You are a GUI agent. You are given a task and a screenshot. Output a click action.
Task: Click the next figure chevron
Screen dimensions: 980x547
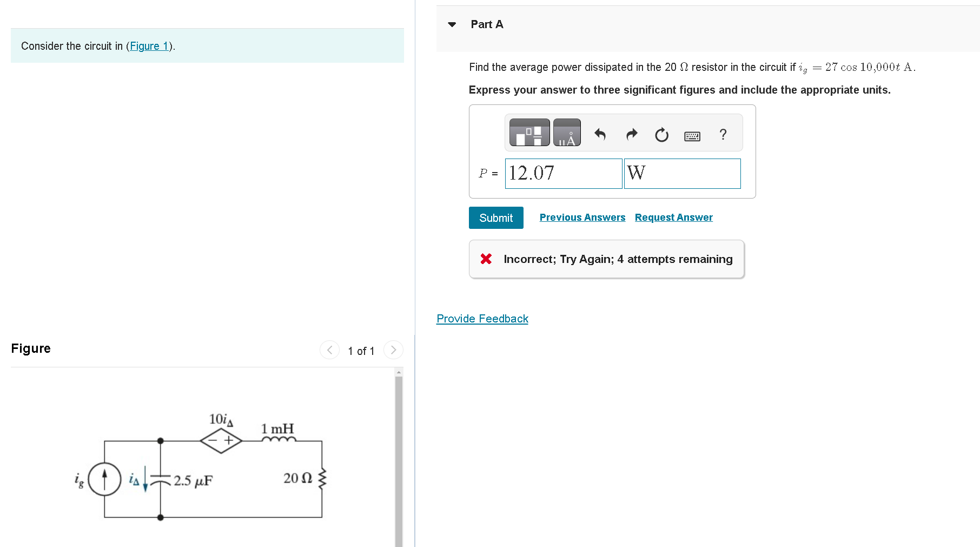393,350
